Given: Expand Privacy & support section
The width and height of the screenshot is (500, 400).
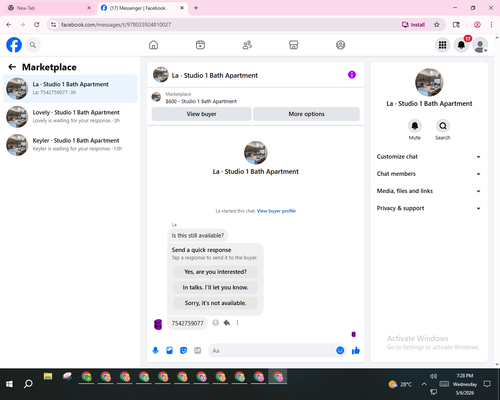Looking at the screenshot, I should point(429,208).
